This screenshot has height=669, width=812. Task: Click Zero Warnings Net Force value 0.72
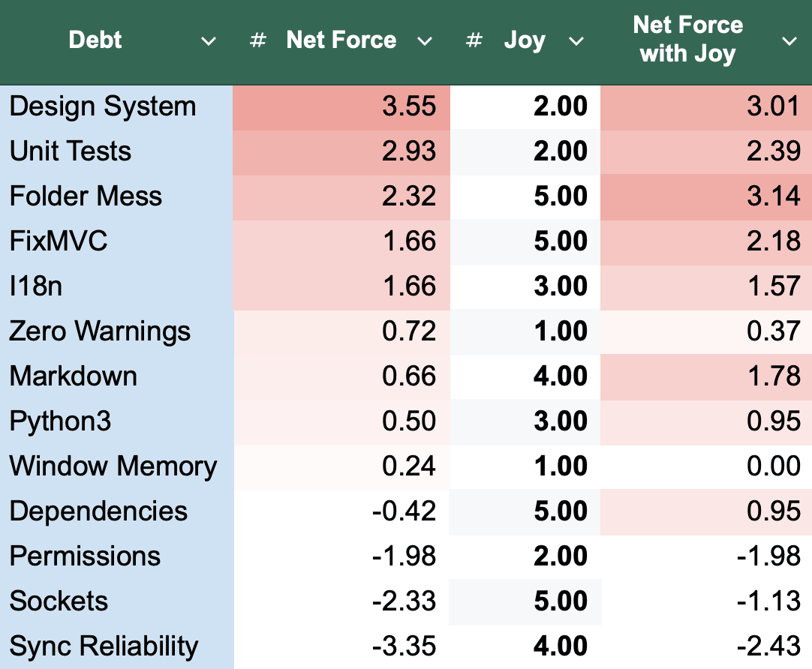point(409,331)
